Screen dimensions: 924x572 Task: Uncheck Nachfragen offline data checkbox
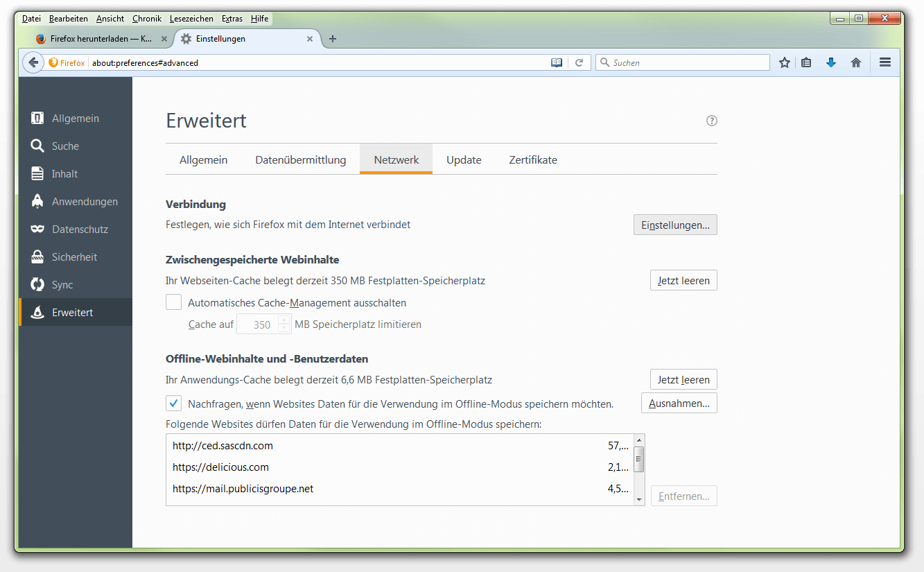(173, 404)
